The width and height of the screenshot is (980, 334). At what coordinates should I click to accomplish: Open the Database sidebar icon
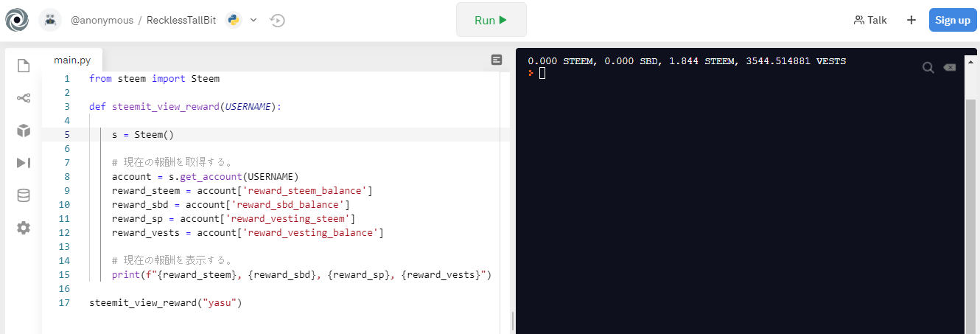pyautogui.click(x=24, y=195)
